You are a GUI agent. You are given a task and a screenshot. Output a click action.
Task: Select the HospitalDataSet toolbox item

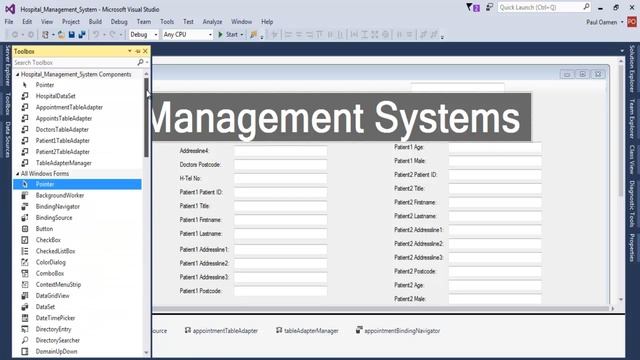56,96
